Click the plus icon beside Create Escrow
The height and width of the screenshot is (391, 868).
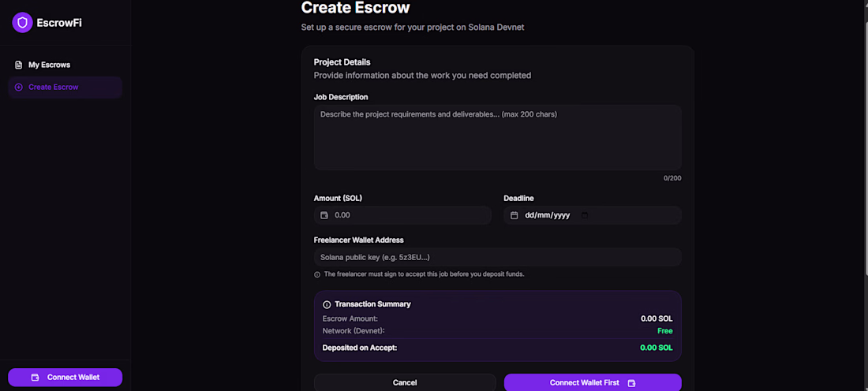19,88
